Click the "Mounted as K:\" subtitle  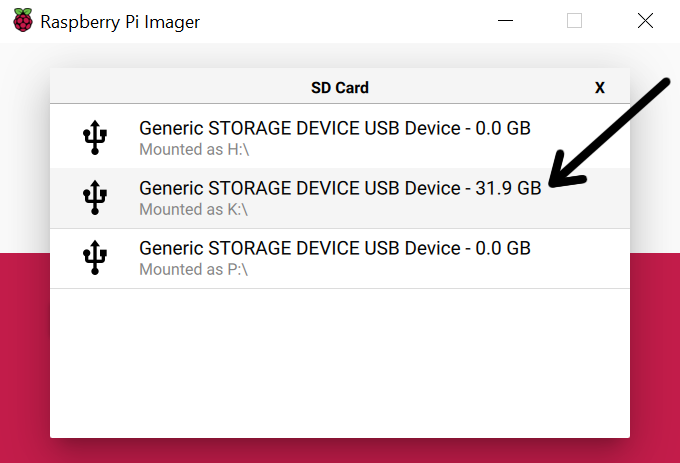(x=193, y=209)
